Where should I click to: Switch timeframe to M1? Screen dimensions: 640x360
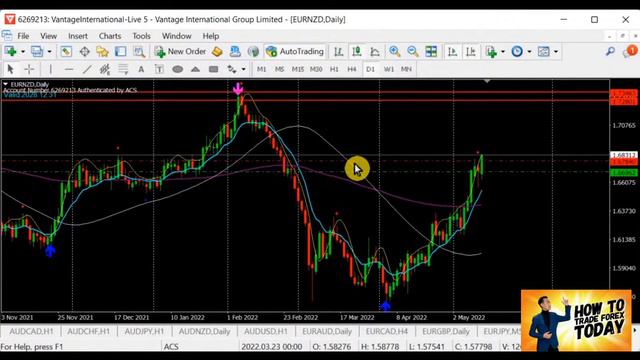coord(261,69)
